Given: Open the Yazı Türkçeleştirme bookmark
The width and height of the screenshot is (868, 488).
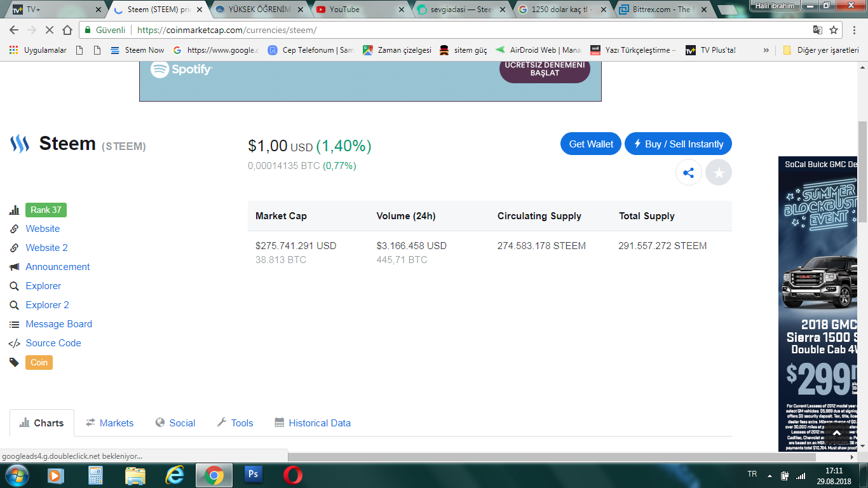Looking at the screenshot, I should 634,50.
